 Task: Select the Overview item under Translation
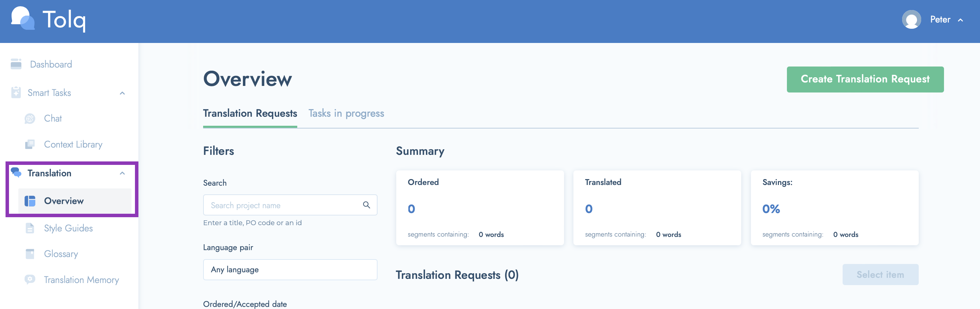[74, 201]
